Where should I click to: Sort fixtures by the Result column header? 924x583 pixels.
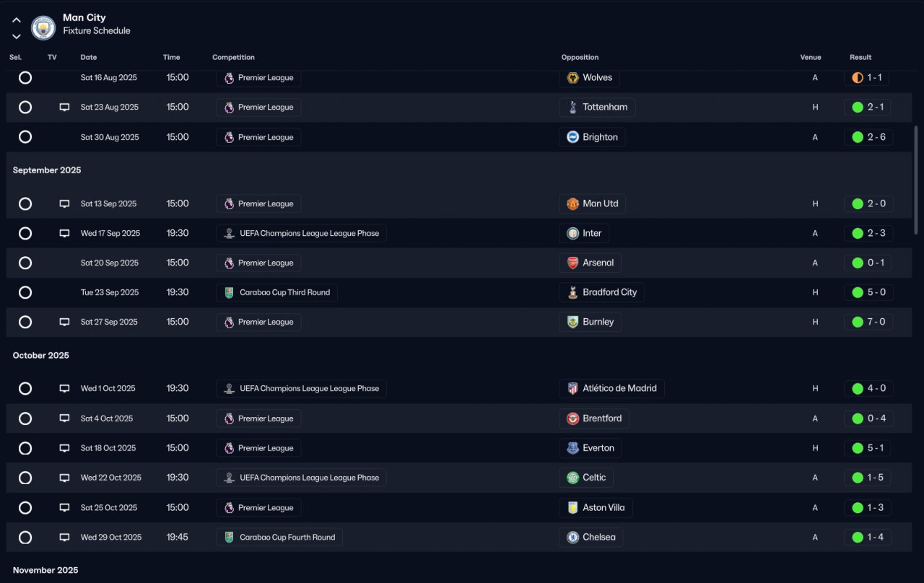860,57
